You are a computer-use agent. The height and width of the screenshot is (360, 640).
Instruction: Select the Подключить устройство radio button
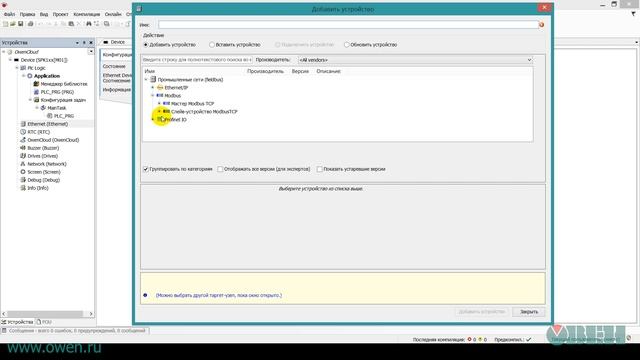tap(278, 44)
